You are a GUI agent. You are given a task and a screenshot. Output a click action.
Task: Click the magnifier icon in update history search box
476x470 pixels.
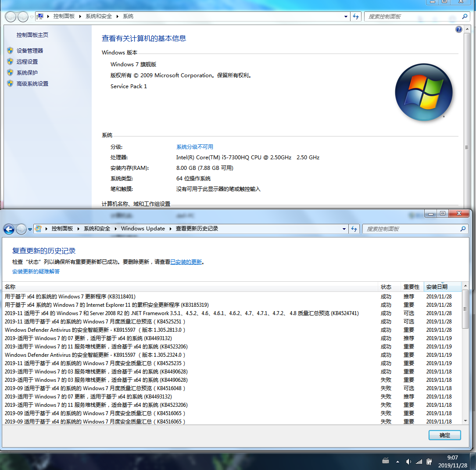coord(463,229)
